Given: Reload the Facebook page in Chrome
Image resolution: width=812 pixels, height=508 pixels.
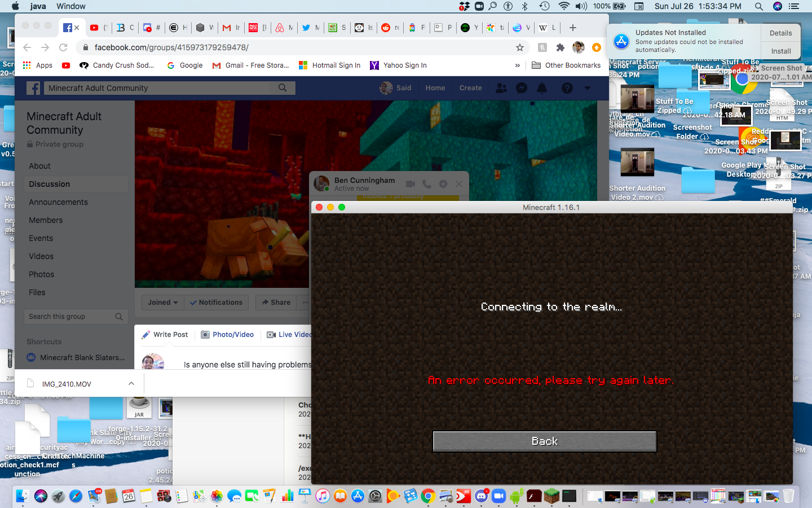Looking at the screenshot, I should pyautogui.click(x=63, y=47).
